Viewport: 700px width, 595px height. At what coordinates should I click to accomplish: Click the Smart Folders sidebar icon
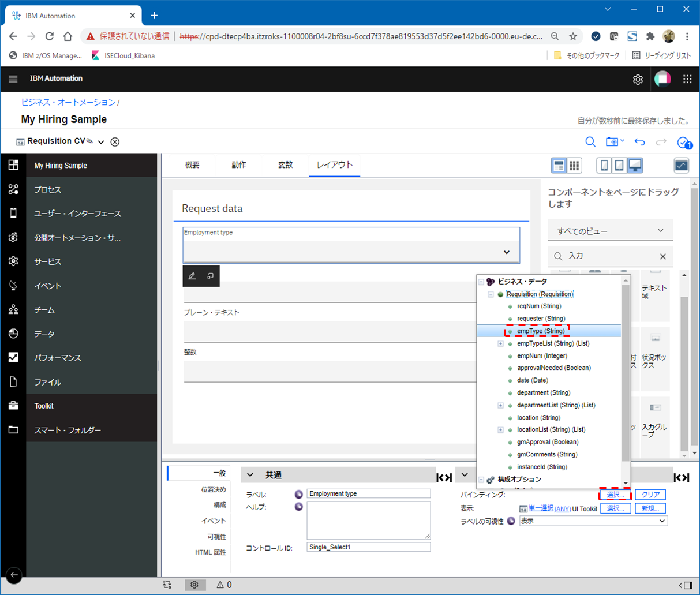pos(13,430)
